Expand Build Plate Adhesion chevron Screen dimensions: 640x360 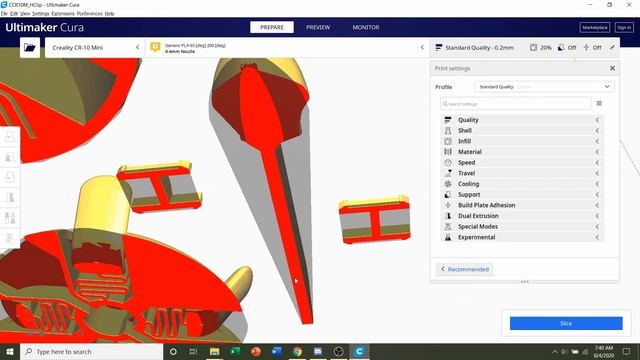(597, 205)
